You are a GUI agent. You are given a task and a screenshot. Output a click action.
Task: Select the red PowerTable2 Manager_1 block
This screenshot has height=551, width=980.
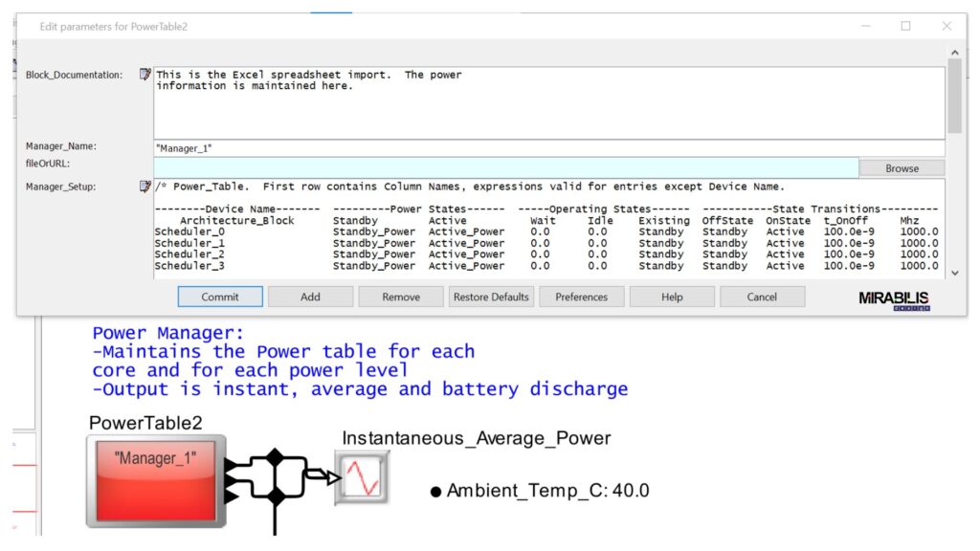point(156,480)
